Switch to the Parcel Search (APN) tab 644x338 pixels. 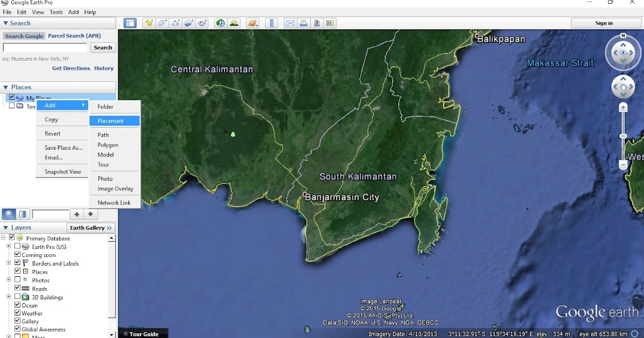[74, 36]
